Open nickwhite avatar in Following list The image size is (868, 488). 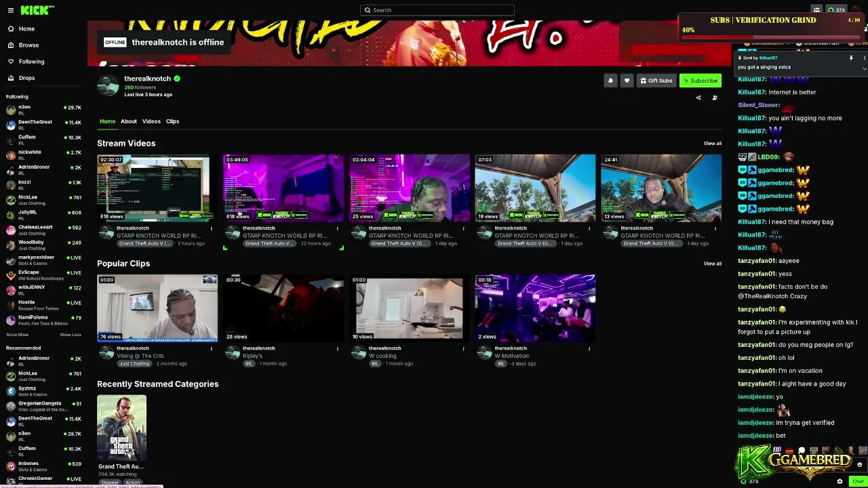click(x=11, y=154)
